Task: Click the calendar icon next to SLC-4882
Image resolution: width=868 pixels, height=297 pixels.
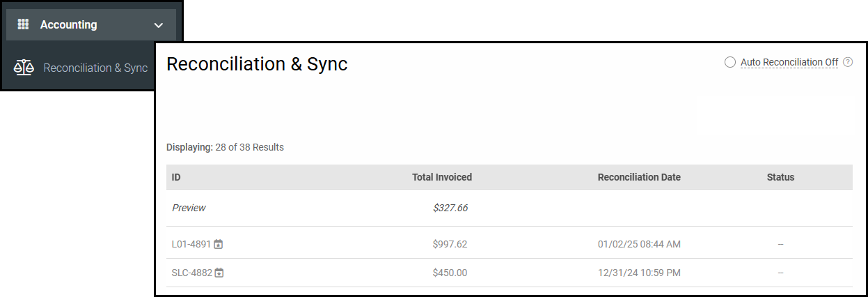Action: coord(219,273)
